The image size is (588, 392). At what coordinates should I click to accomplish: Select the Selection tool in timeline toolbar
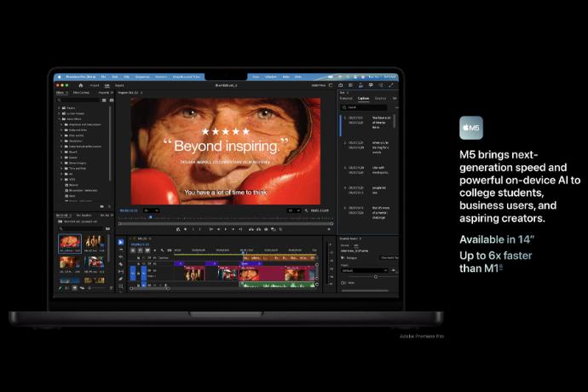120,242
